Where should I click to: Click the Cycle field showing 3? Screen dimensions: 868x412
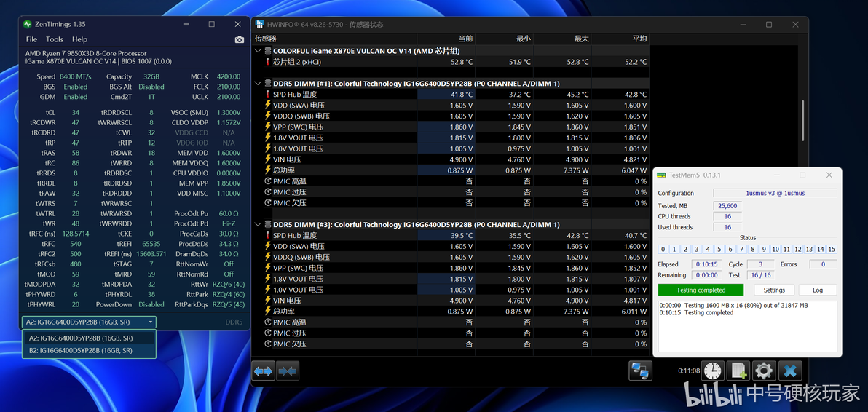click(761, 264)
